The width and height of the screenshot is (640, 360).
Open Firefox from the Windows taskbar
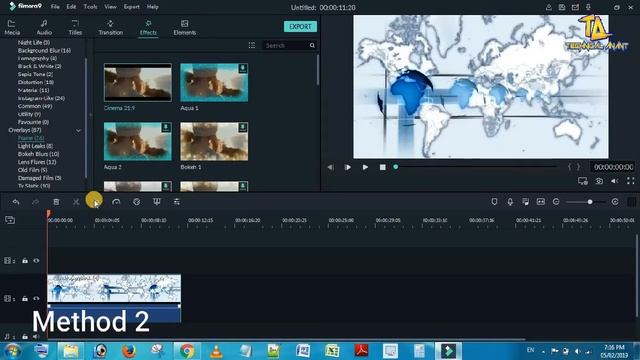129,351
